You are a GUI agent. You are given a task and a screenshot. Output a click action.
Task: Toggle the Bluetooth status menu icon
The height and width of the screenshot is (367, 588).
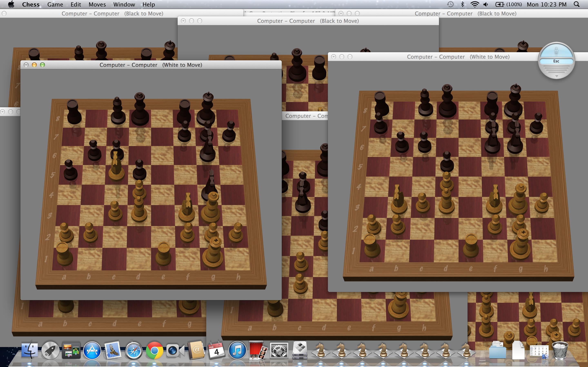point(462,4)
